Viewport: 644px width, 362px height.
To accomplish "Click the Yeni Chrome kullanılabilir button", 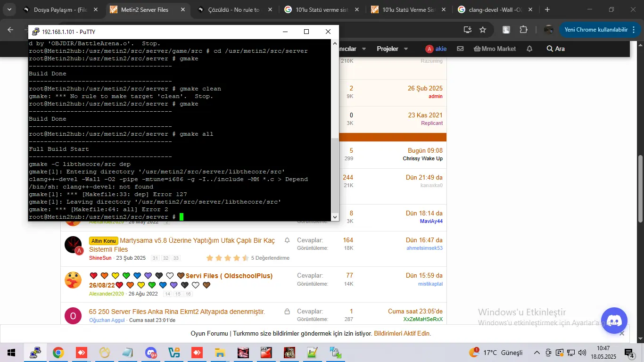I will (596, 30).
